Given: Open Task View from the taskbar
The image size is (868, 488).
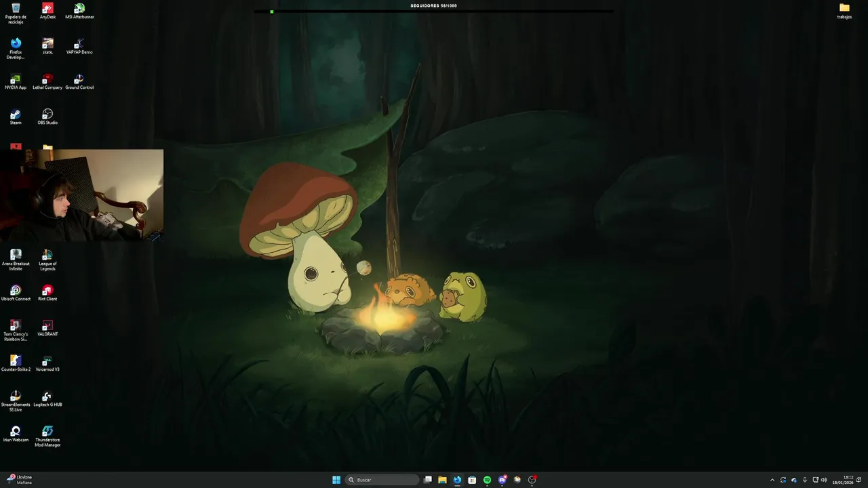Looking at the screenshot, I should tap(428, 480).
